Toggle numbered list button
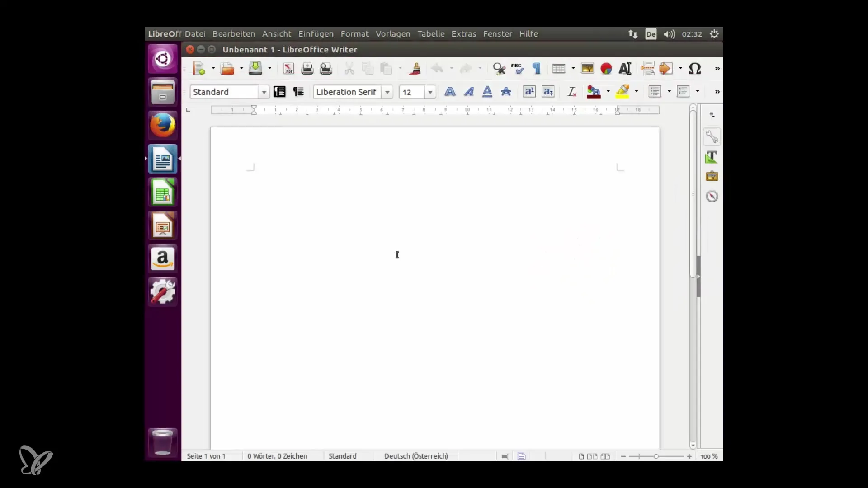The height and width of the screenshot is (488, 868). (x=683, y=92)
